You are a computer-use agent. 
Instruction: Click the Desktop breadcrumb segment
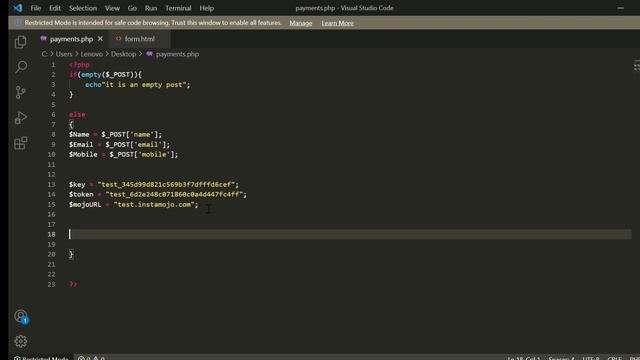[x=123, y=54]
